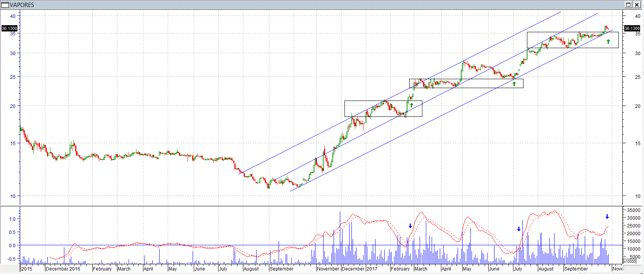This screenshot has height=274, width=644.
Task: Click the 20000 volume scale value
Action: (x=634, y=233)
